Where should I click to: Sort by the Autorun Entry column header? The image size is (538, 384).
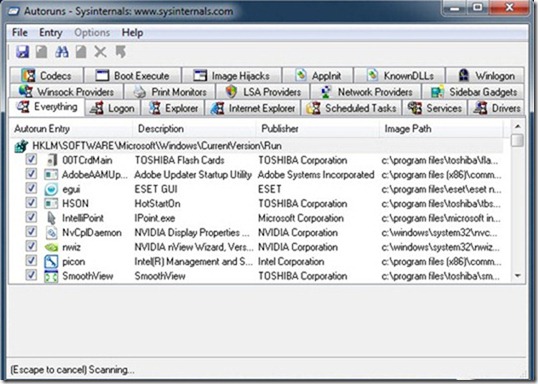(x=71, y=129)
